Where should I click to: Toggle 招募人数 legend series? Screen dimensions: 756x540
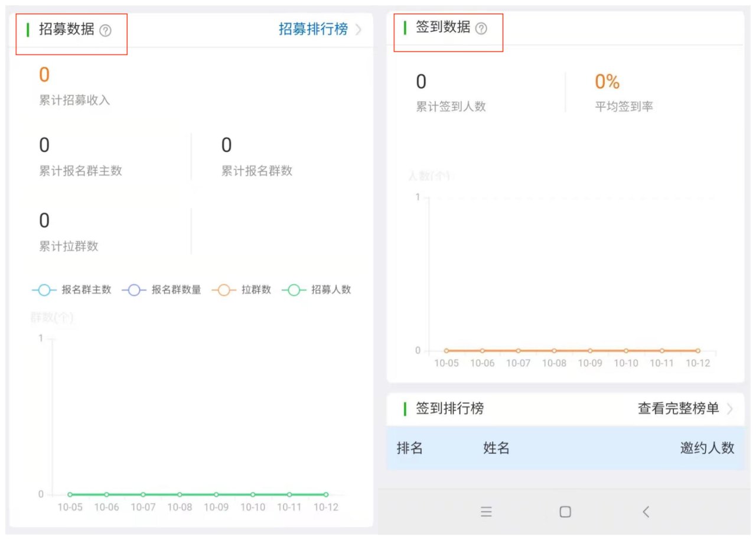point(317,290)
